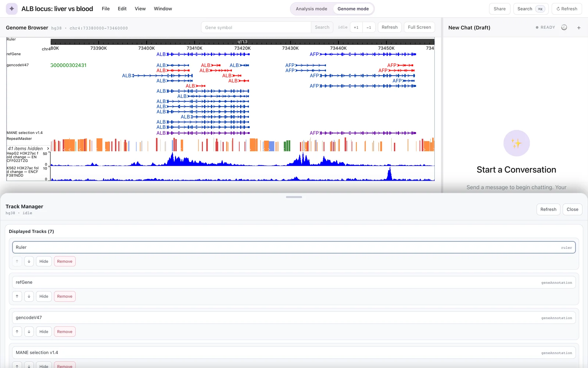Open the View menu

pyautogui.click(x=140, y=8)
